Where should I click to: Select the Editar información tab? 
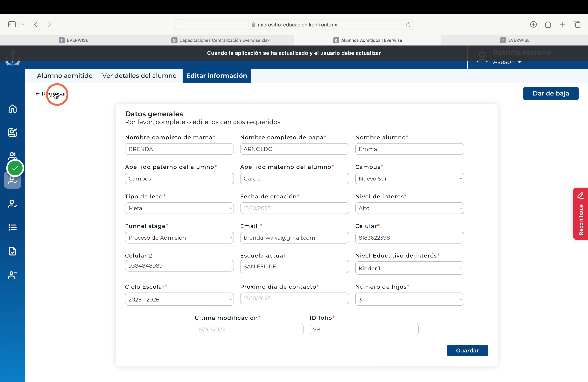tap(217, 76)
